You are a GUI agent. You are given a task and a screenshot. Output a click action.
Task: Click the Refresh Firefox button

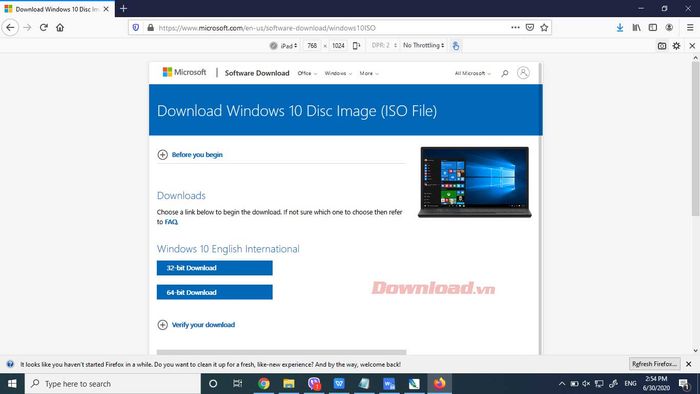tap(654, 364)
